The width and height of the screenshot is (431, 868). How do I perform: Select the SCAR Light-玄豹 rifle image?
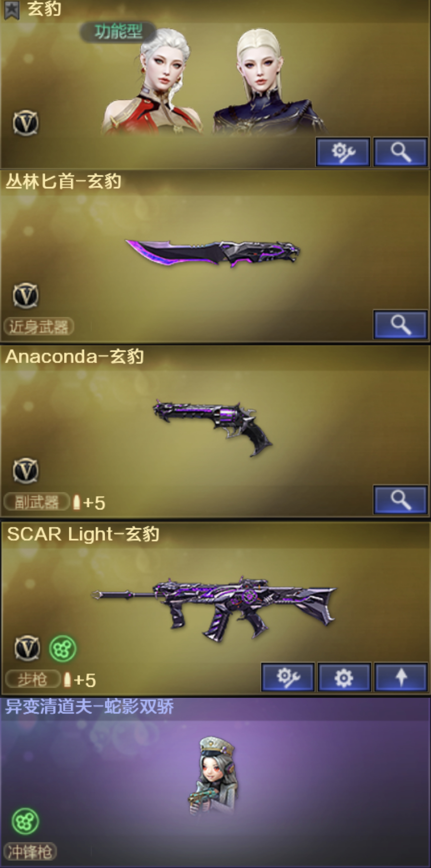click(214, 608)
